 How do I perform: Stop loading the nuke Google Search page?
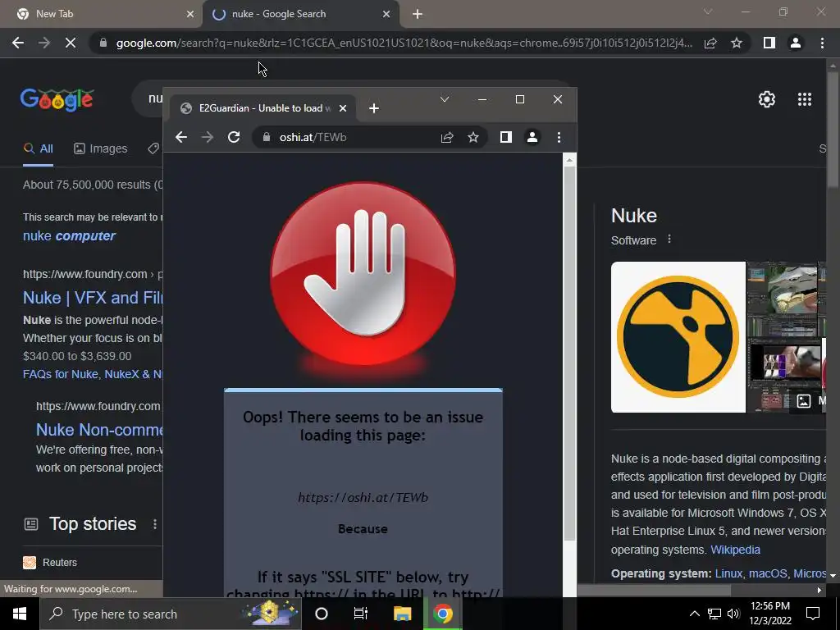(x=71, y=43)
